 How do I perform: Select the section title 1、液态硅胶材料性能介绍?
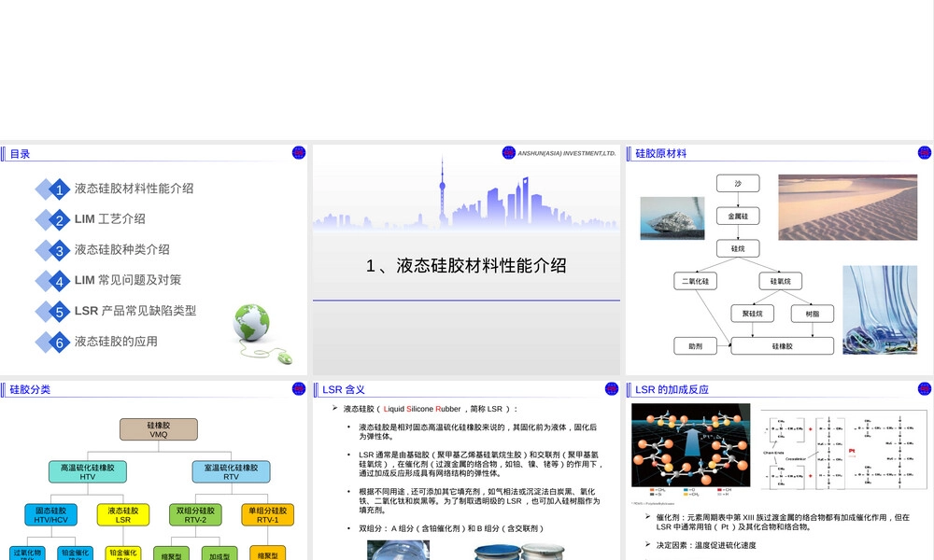click(466, 265)
